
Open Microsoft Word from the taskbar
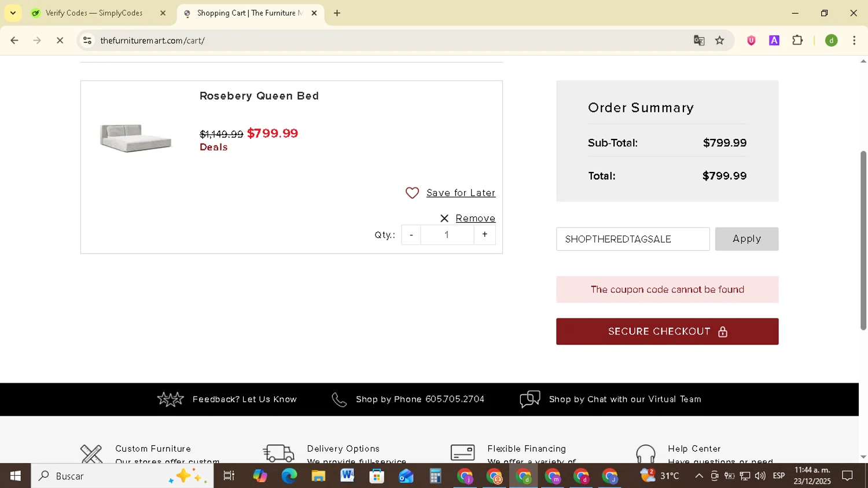coord(347,476)
